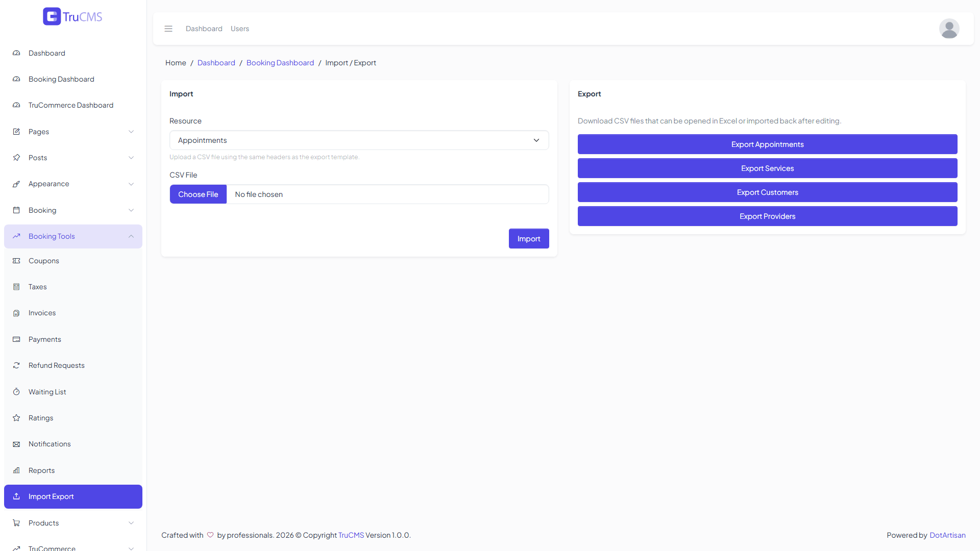Expand the Booking sidebar menu

coord(73,210)
